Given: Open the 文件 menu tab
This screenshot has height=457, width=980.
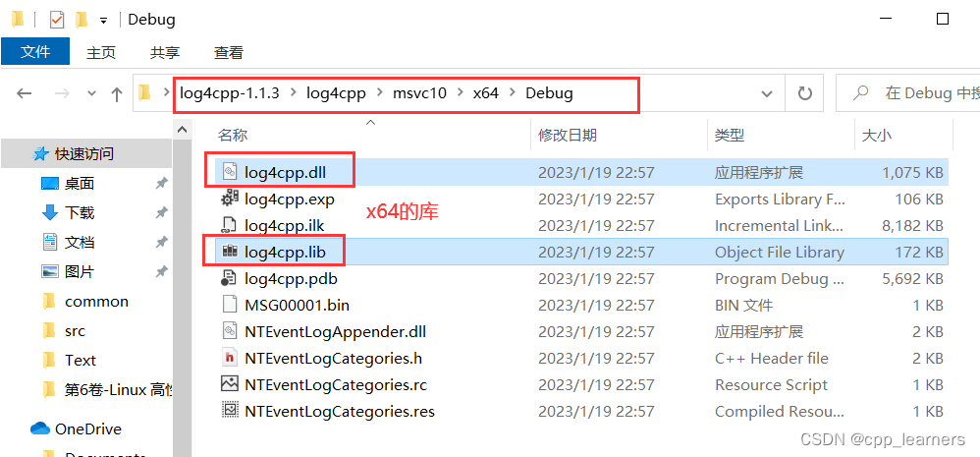Looking at the screenshot, I should pyautogui.click(x=35, y=52).
